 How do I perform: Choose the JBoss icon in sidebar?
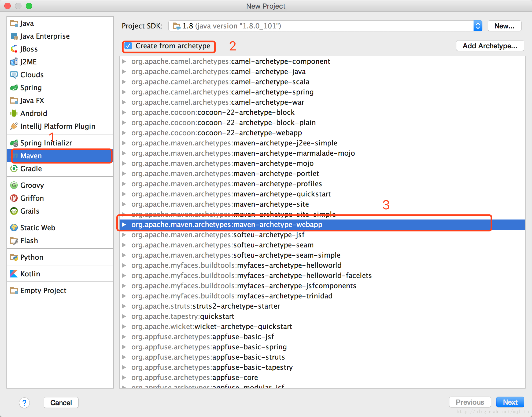(14, 49)
